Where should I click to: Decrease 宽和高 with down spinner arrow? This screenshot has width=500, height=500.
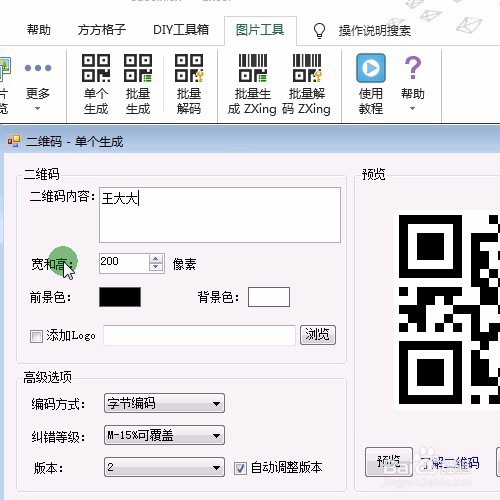pyautogui.click(x=156, y=267)
